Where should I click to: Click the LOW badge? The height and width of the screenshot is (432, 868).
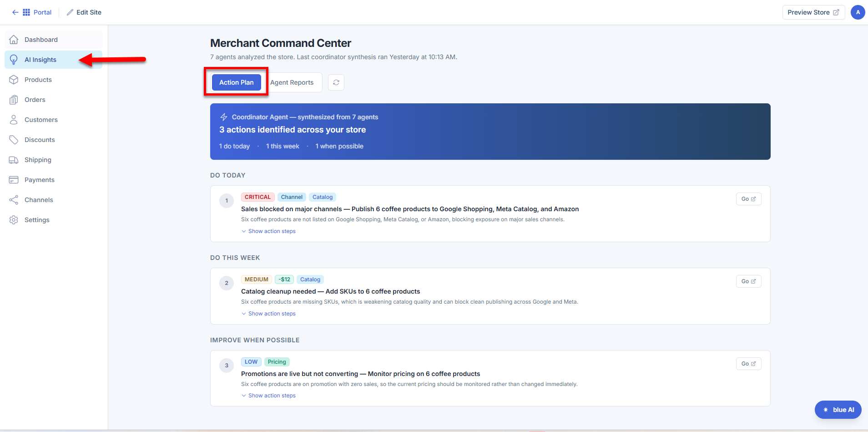click(x=251, y=362)
